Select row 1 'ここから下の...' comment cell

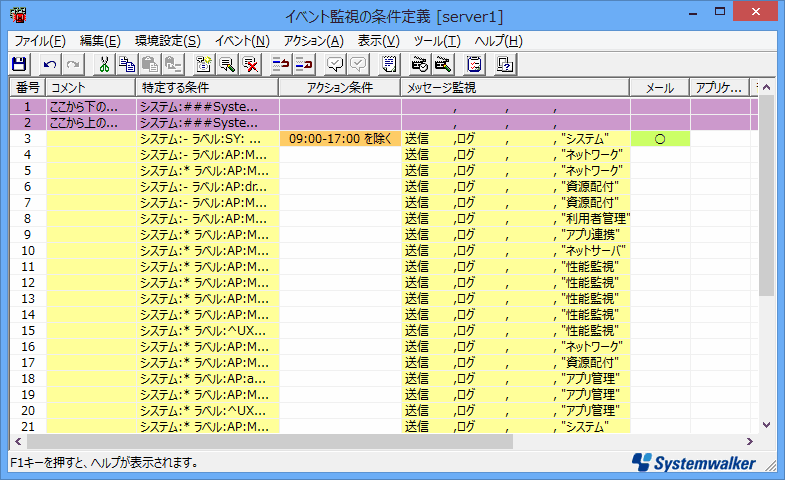[91, 107]
